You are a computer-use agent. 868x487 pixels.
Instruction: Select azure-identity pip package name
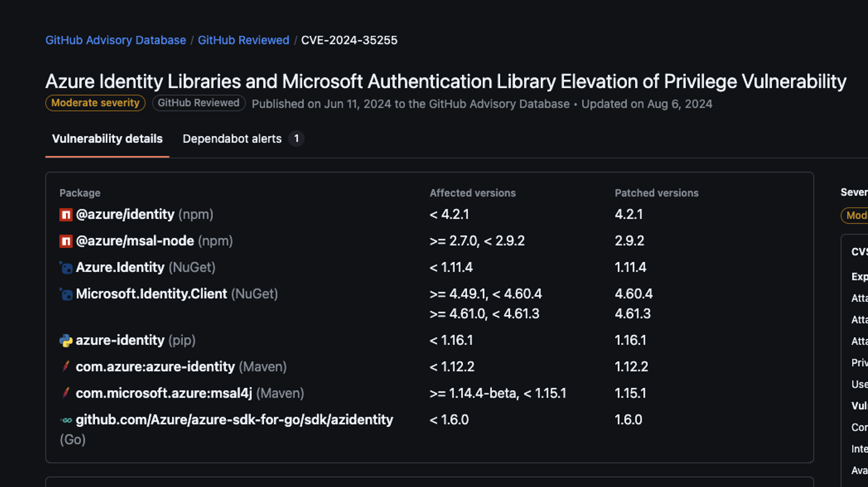click(x=120, y=340)
